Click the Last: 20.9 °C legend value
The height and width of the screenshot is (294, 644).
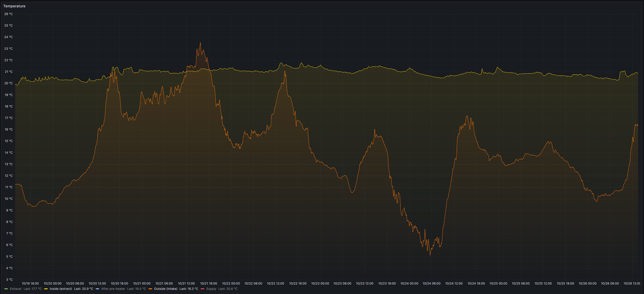[x=84, y=289]
